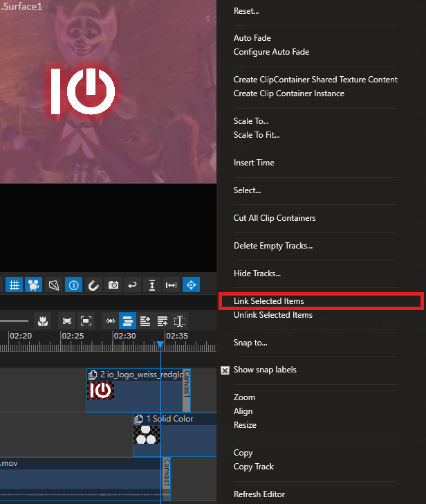Choose Create Clip Container Instance
Image resolution: width=426 pixels, height=504 pixels.
tap(289, 93)
